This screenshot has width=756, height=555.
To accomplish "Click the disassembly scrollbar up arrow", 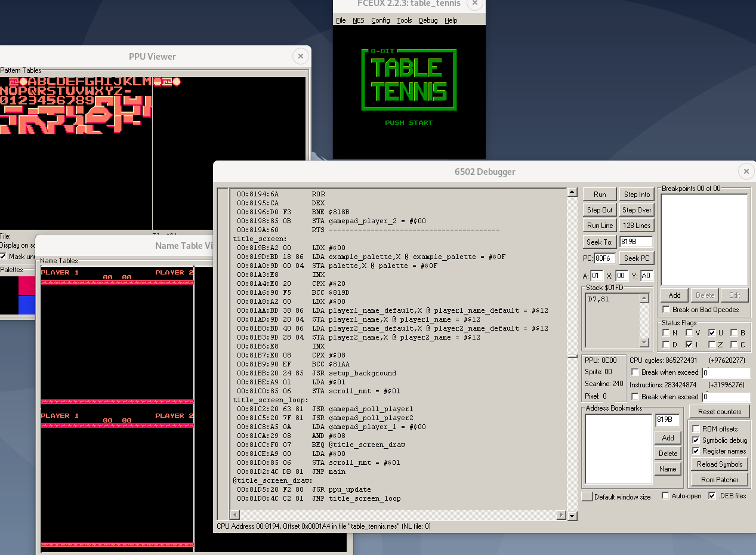I will [572, 193].
